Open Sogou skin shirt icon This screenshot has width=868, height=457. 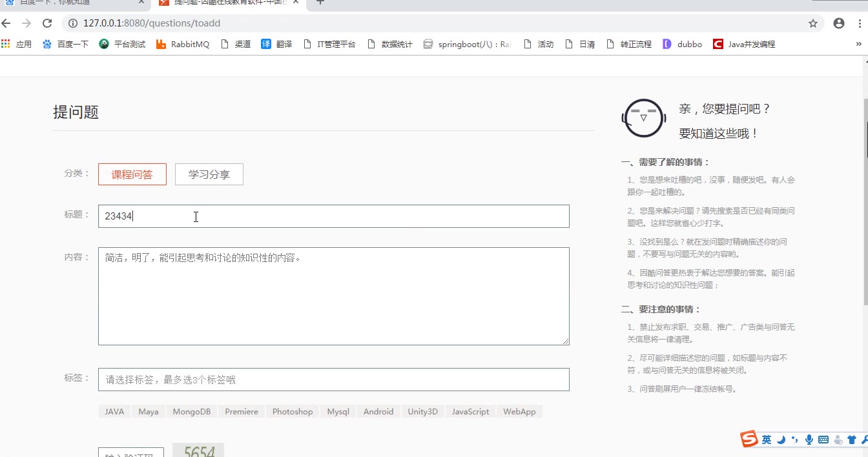click(x=852, y=440)
